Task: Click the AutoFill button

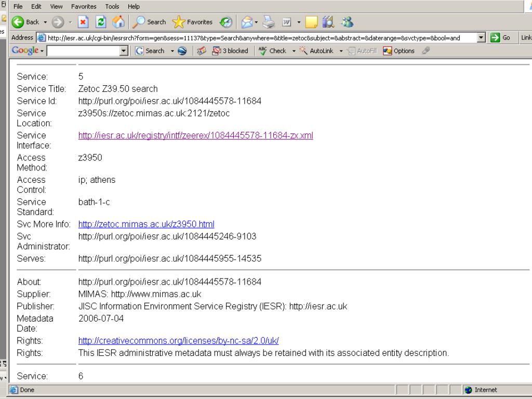Action: coord(362,51)
